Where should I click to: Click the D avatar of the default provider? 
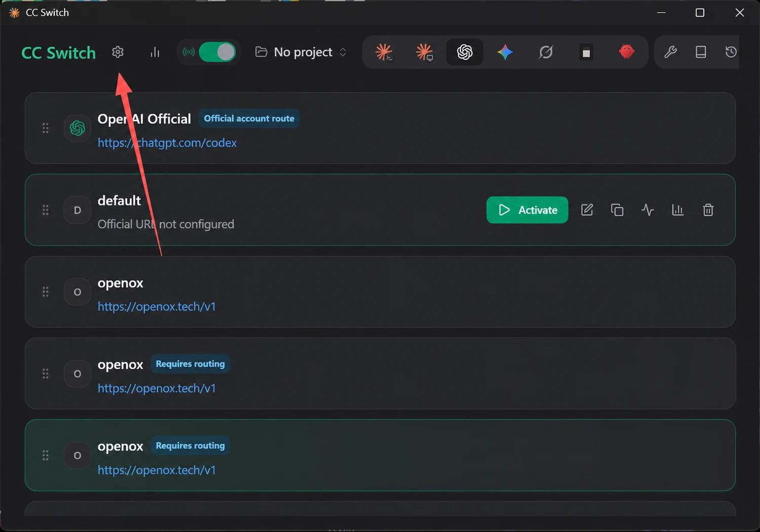(x=78, y=210)
